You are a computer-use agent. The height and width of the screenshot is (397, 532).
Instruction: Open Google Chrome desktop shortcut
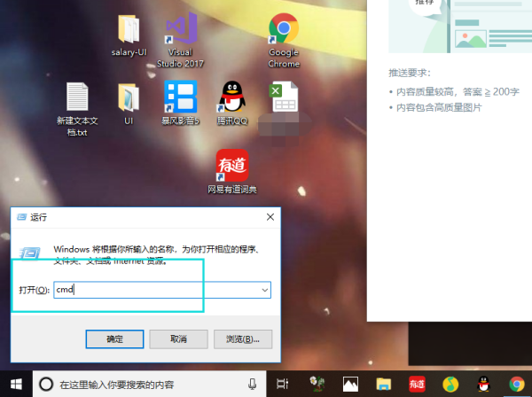pos(284,30)
